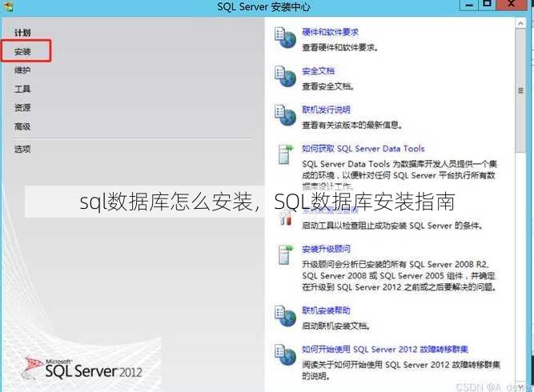Screen dimensions: 534x392
Task: Click globe icon beside 联机发行说明
Action: coord(285,115)
